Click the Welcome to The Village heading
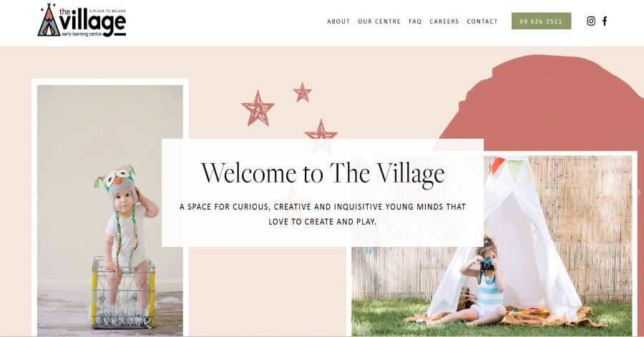644x337 pixels. [323, 173]
